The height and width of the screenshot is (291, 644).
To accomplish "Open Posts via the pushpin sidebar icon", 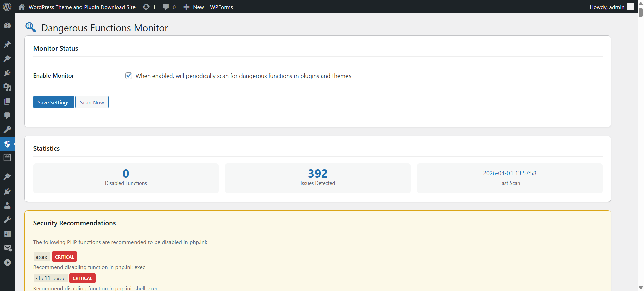I will point(7,45).
